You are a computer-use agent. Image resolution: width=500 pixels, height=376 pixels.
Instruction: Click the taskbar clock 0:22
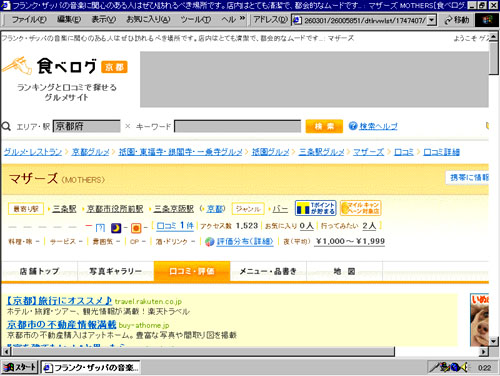(485, 368)
